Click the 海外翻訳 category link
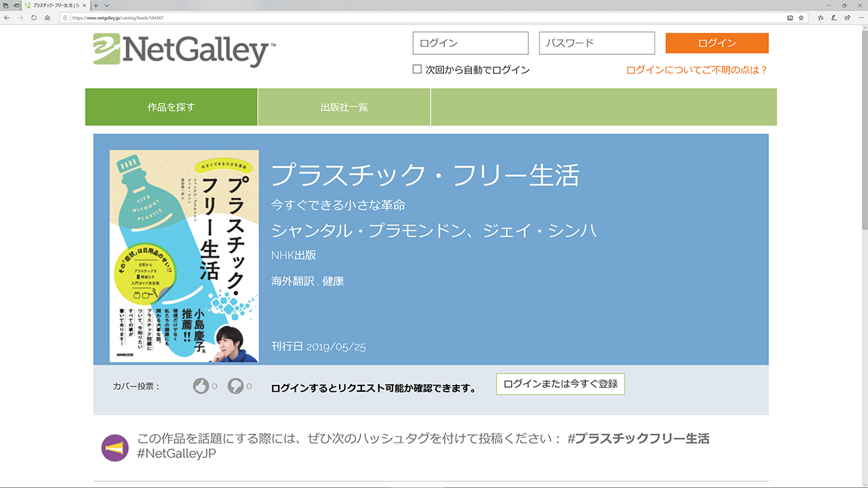 [292, 281]
